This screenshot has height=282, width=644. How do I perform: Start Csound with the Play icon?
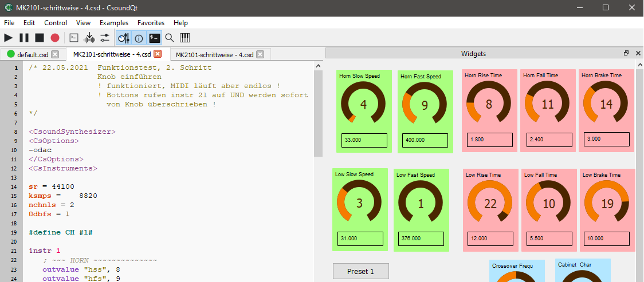(x=8, y=38)
